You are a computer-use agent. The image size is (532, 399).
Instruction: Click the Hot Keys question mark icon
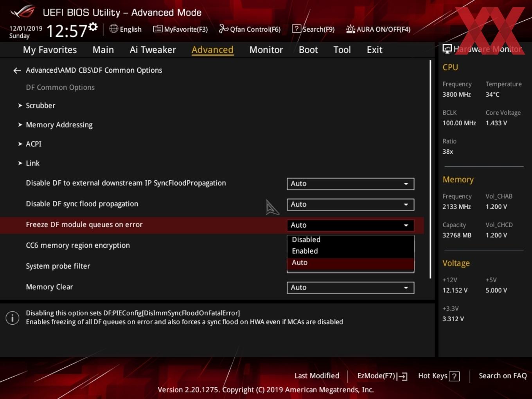[x=454, y=376]
